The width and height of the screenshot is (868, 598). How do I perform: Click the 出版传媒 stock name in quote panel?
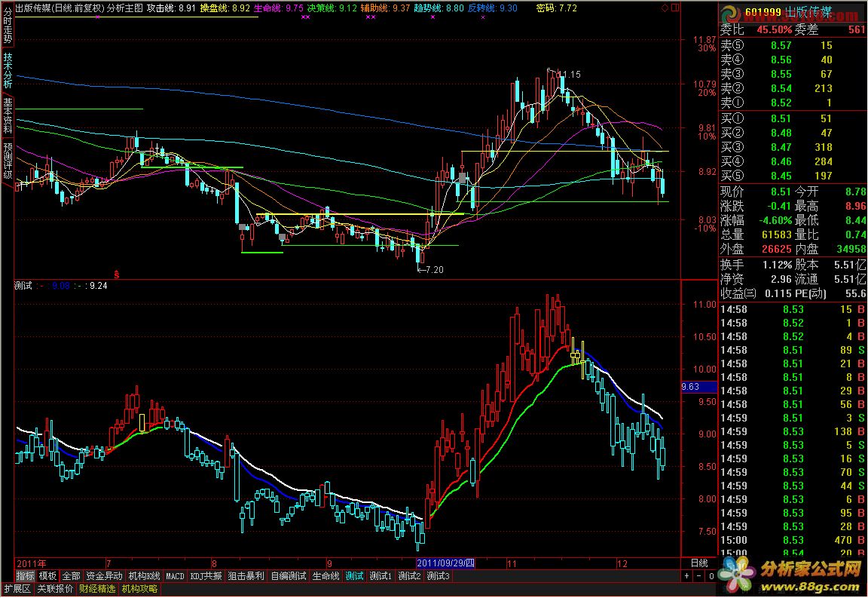[x=808, y=12]
